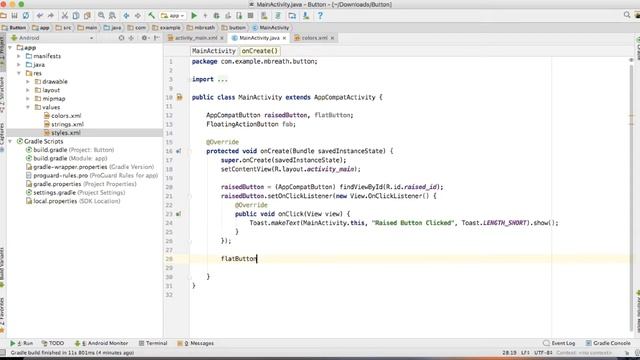This screenshot has width=640, height=360.
Task: Make the project with the hammer icon
Action: click(x=151, y=16)
